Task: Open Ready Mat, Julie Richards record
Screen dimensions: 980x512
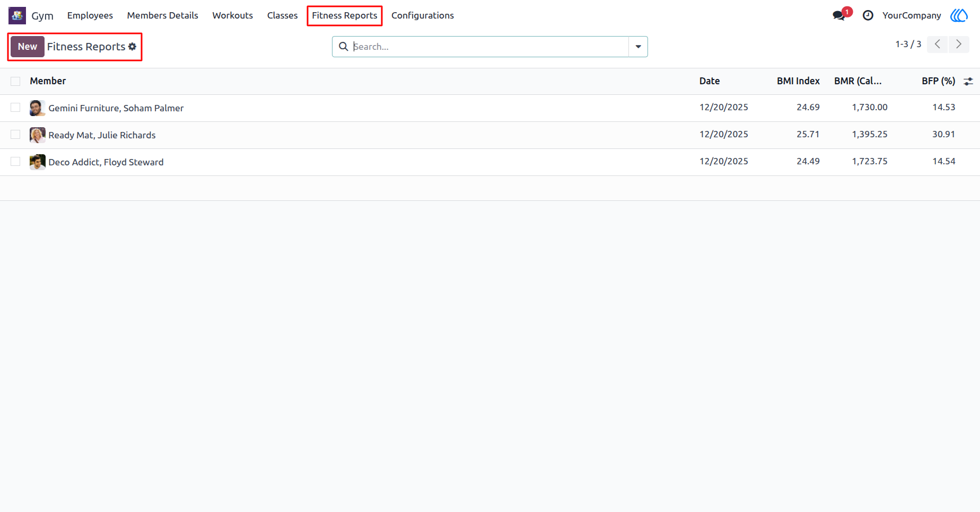Action: (102, 135)
